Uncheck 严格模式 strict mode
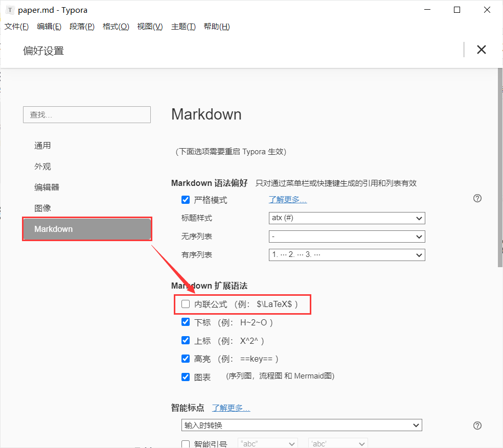Screen dimensions: 503x448 coord(186,200)
